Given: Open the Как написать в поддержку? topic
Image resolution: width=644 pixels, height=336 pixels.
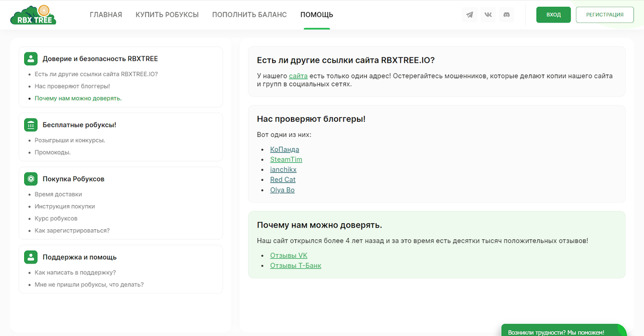Looking at the screenshot, I should click(75, 272).
